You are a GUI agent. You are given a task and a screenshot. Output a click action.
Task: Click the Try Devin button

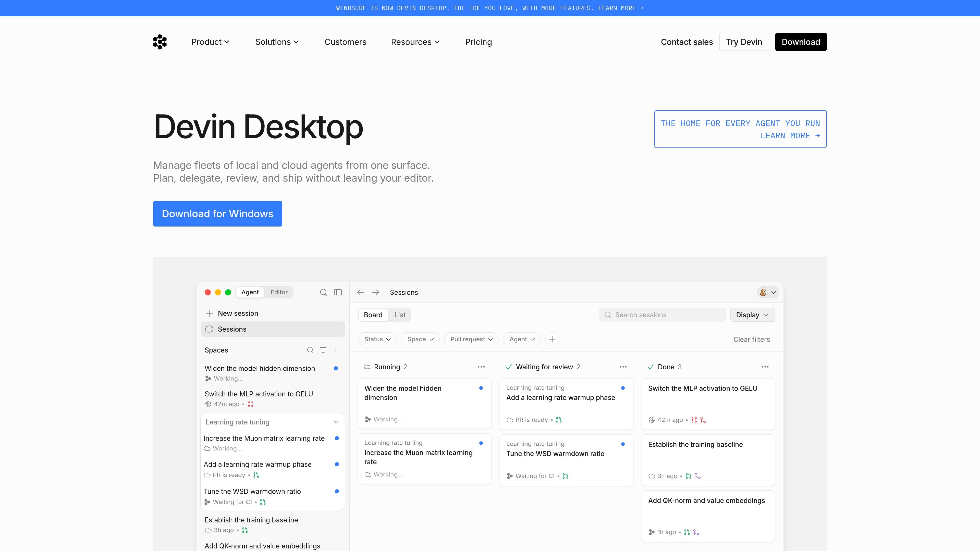click(x=744, y=42)
